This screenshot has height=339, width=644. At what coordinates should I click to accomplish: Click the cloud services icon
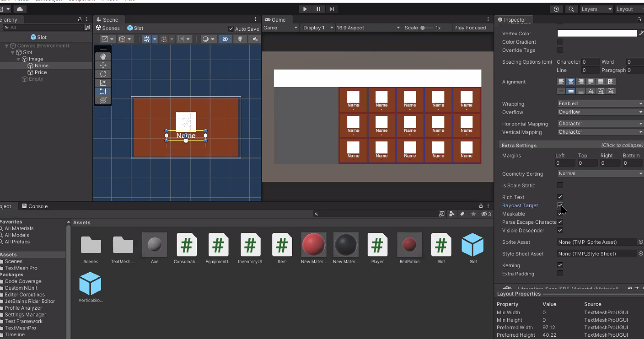point(20,9)
